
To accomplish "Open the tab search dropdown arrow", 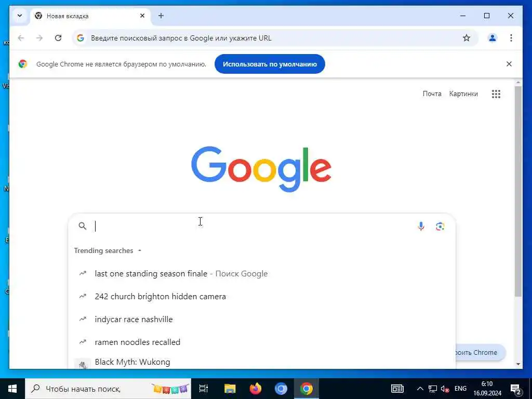I will click(x=20, y=16).
